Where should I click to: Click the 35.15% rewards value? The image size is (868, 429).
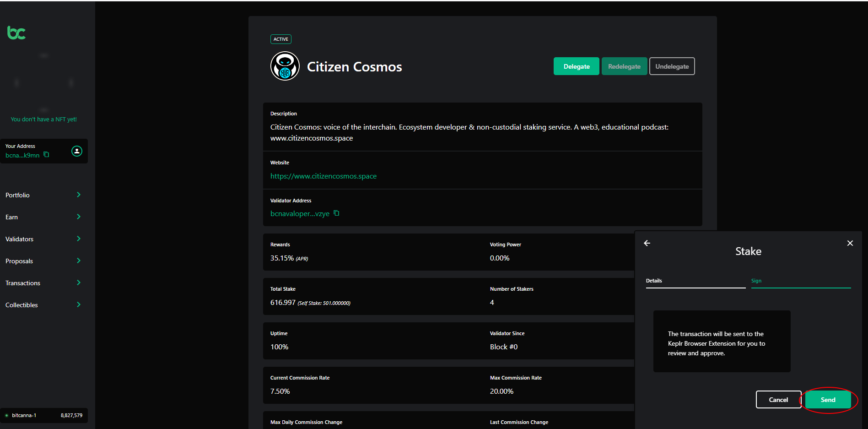click(x=282, y=258)
